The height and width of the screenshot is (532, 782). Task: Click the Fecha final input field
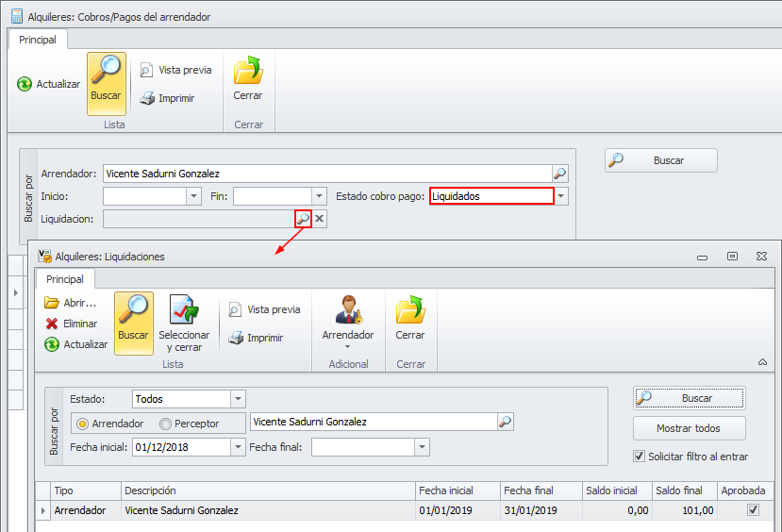click(363, 447)
